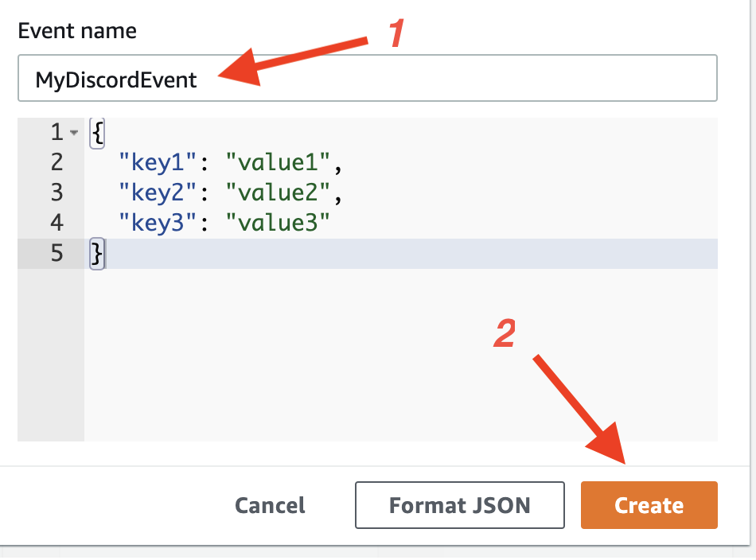
Task: Click line number 5 in the gutter
Action: (x=57, y=254)
